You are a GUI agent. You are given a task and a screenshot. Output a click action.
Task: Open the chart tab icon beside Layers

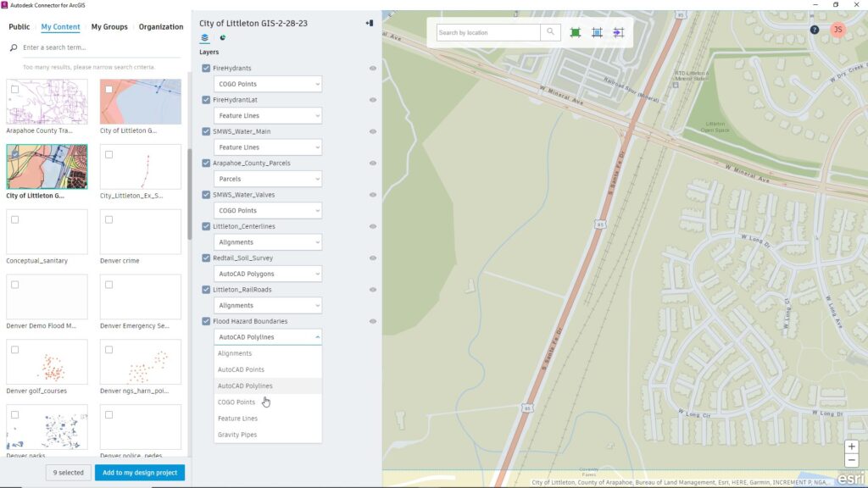(x=223, y=37)
